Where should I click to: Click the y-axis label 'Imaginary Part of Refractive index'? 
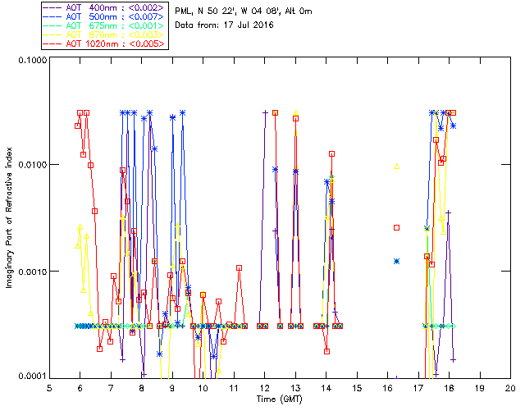(x=9, y=217)
